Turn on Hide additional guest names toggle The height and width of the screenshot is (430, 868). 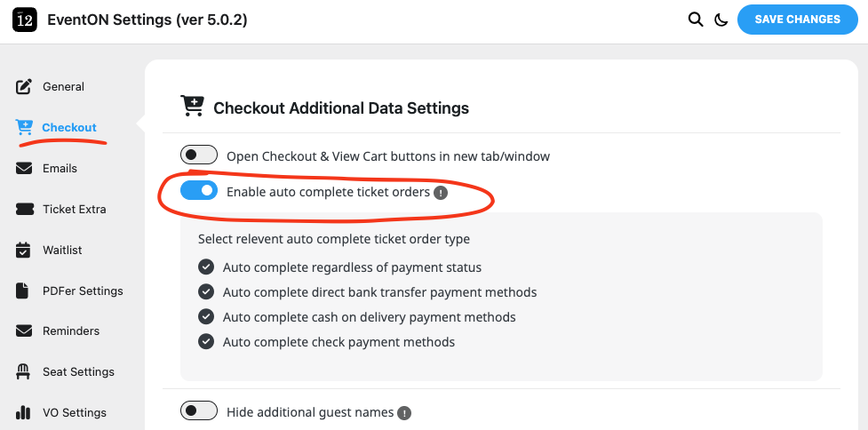click(198, 411)
